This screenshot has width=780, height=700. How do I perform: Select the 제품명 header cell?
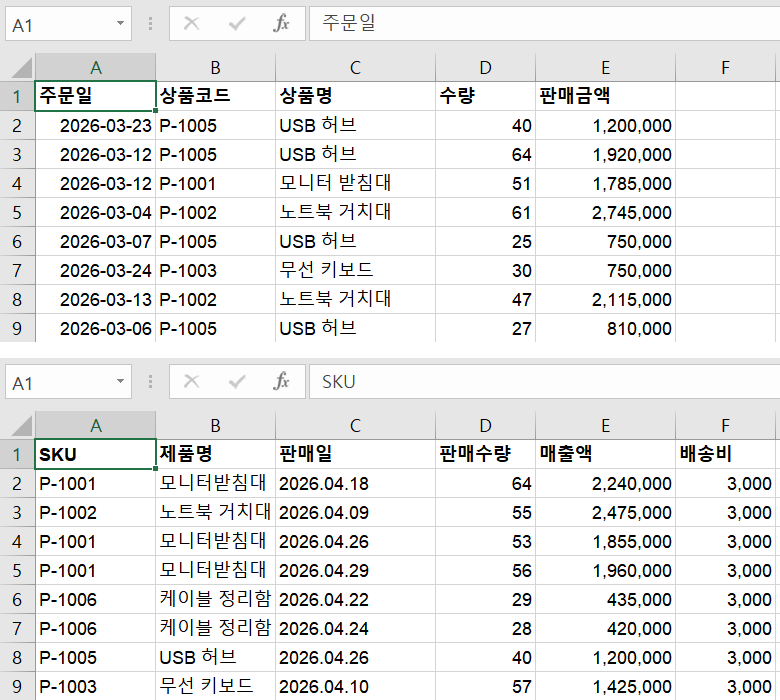coord(215,454)
